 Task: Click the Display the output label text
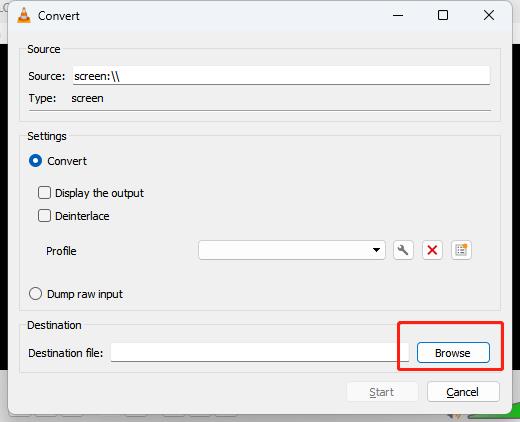(99, 193)
